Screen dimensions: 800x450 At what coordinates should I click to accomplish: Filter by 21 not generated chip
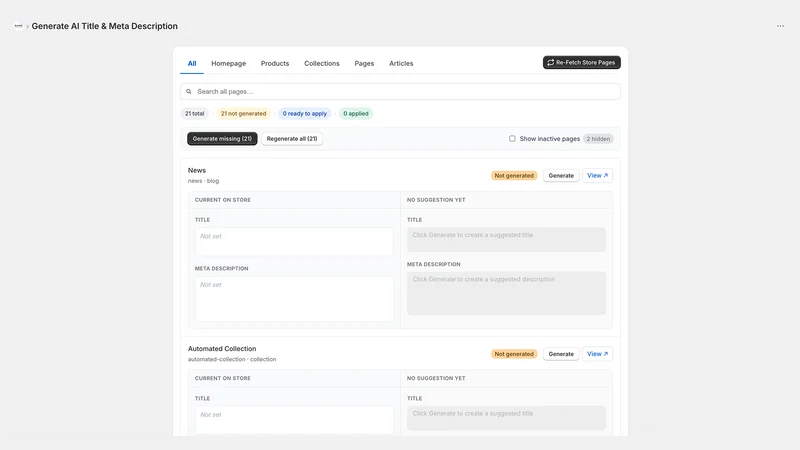click(x=243, y=114)
